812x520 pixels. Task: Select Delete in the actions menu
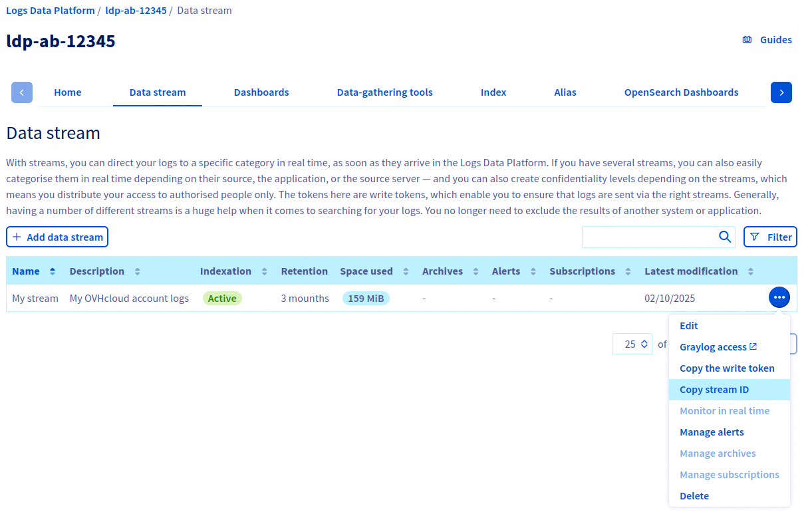point(694,496)
